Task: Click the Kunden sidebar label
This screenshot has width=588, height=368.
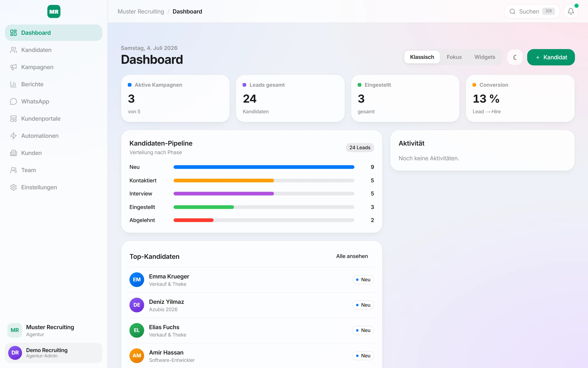Action: click(x=31, y=153)
